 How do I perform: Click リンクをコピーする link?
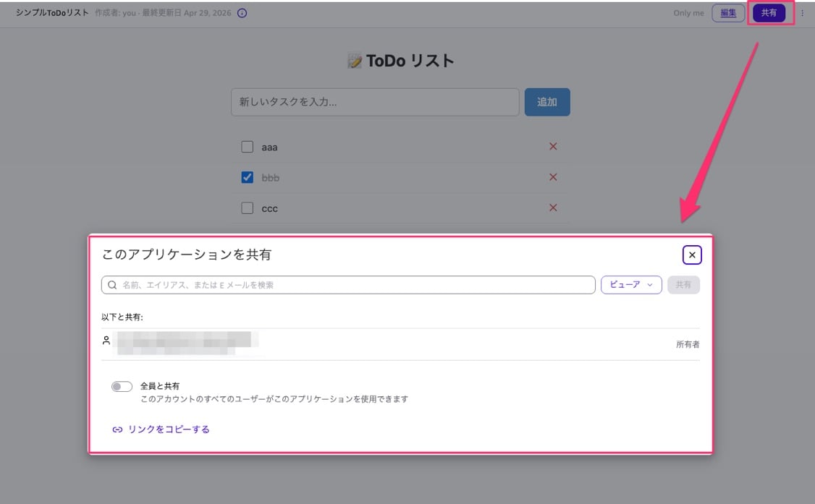pyautogui.click(x=169, y=430)
